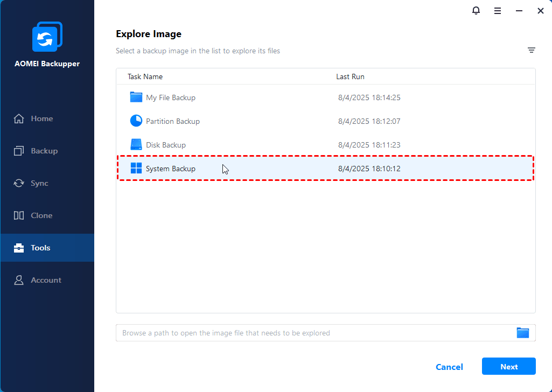552x392 pixels.
Task: Open the Account page
Action: click(46, 280)
